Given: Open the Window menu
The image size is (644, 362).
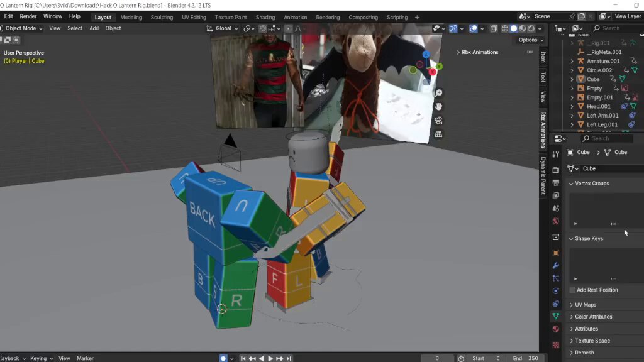Looking at the screenshot, I should coord(53,16).
